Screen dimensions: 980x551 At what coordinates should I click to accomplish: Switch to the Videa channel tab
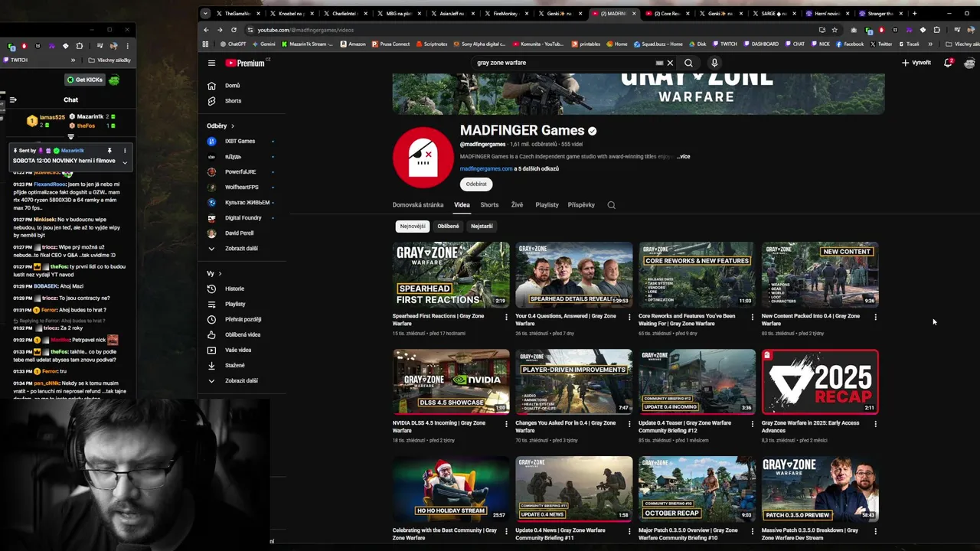pyautogui.click(x=462, y=205)
